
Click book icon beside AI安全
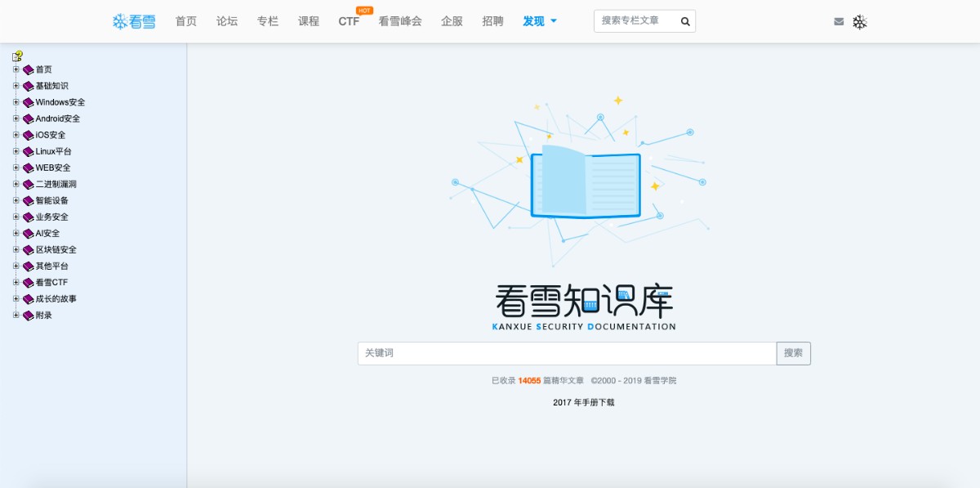[29, 233]
